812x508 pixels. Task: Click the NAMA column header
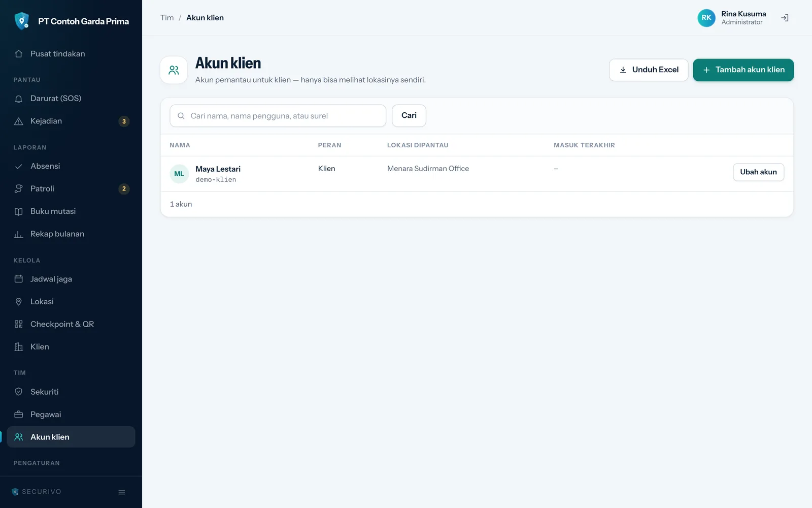click(x=180, y=145)
